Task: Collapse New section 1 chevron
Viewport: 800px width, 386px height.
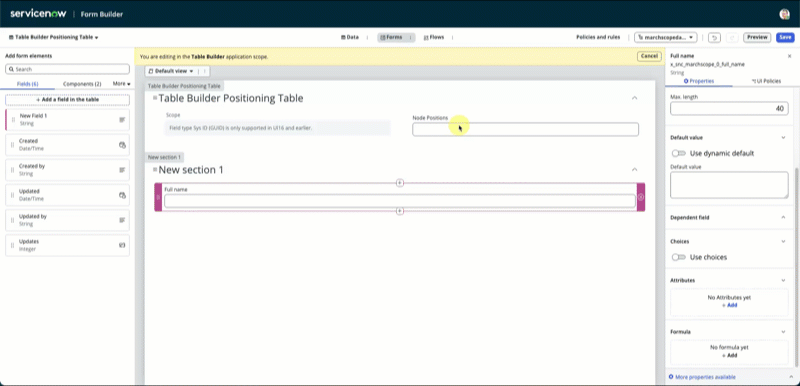Action: (x=634, y=169)
